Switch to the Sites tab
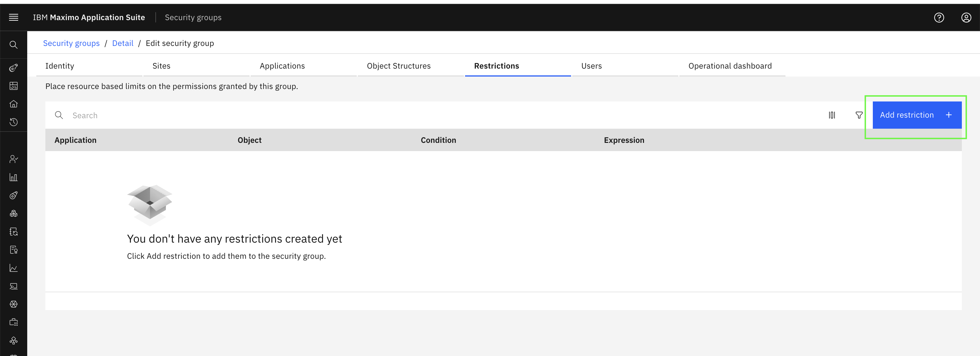This screenshot has width=980, height=356. pos(196,66)
